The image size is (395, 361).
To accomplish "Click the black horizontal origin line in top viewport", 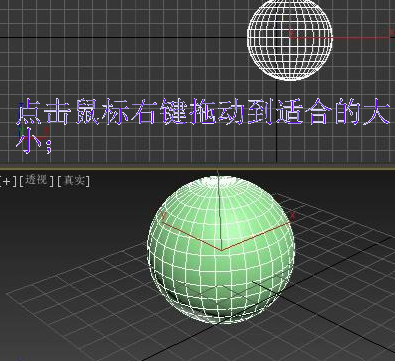I will [x=123, y=37].
